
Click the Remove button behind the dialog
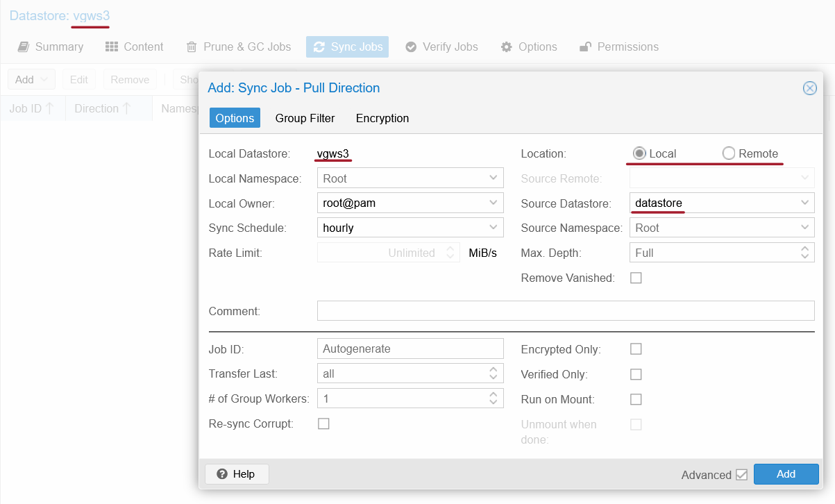pyautogui.click(x=130, y=79)
